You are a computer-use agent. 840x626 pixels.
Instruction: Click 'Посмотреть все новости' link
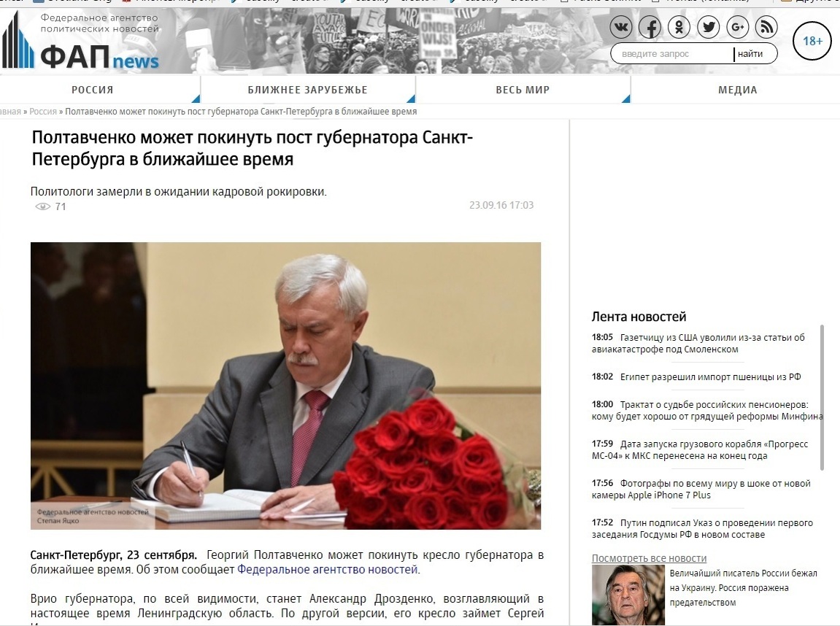(x=649, y=558)
